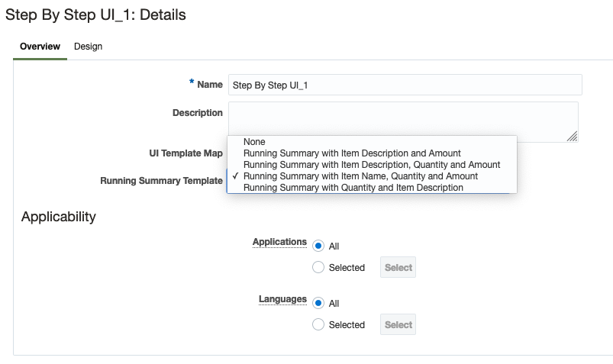Image resolution: width=613 pixels, height=364 pixels.
Task: Select Running Summary with Item Description and Amount
Action: [352, 153]
